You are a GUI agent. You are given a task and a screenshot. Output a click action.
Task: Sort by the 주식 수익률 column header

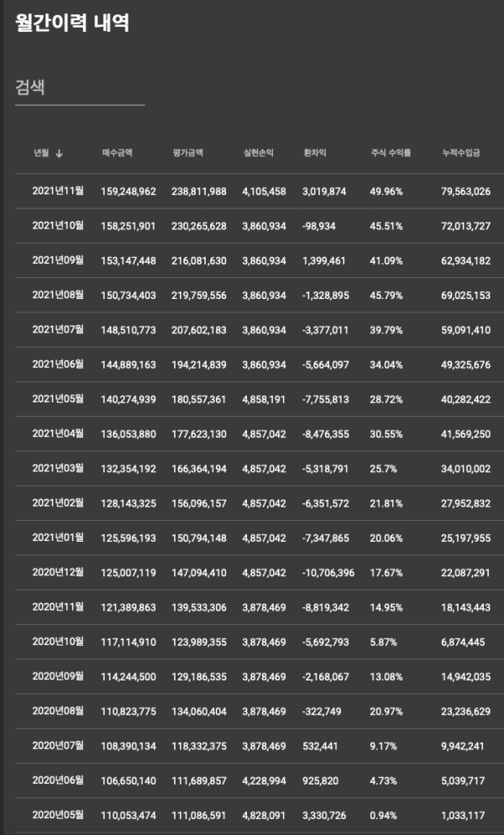[391, 154]
